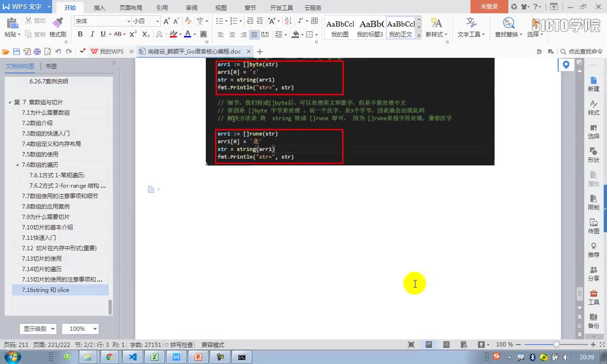This screenshot has width=607, height=364.
Task: Open strikethrough options arrow
Action: click(x=124, y=34)
